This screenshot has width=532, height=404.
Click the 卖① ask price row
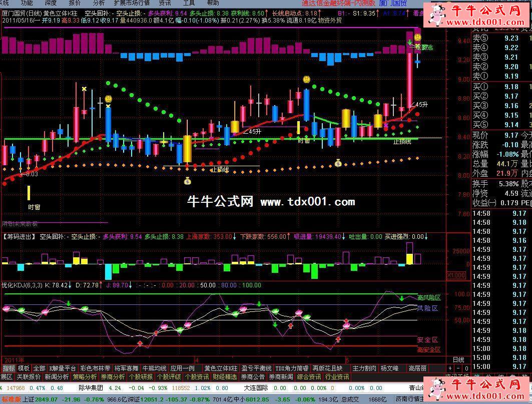[500, 77]
